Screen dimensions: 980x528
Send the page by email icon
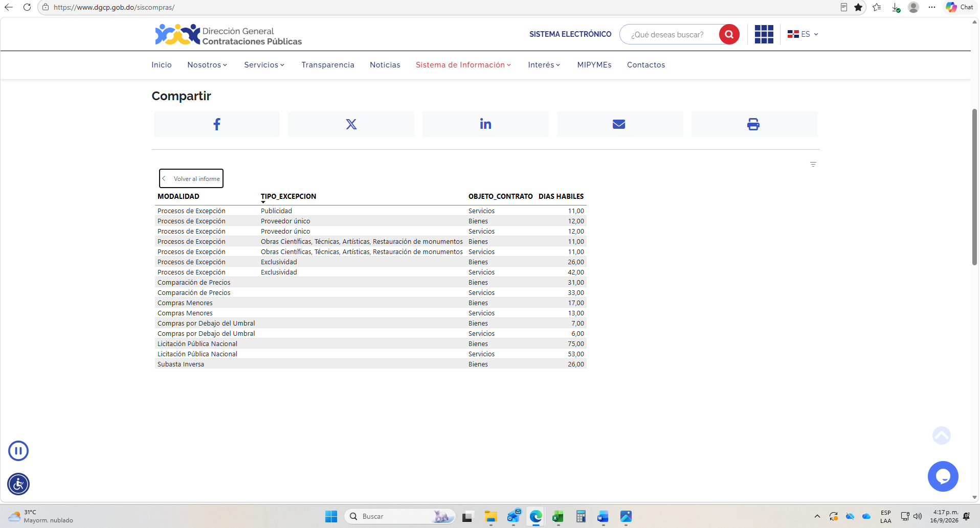click(x=619, y=124)
